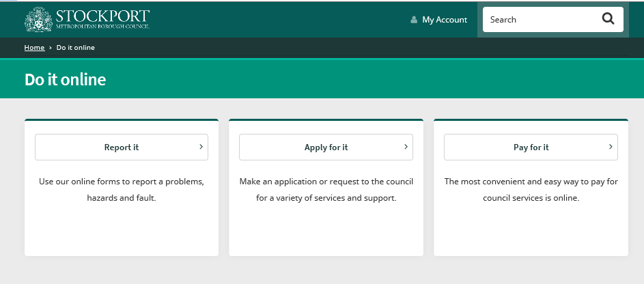Click the chevron arrow on Pay for it
The image size is (644, 284).
(611, 147)
